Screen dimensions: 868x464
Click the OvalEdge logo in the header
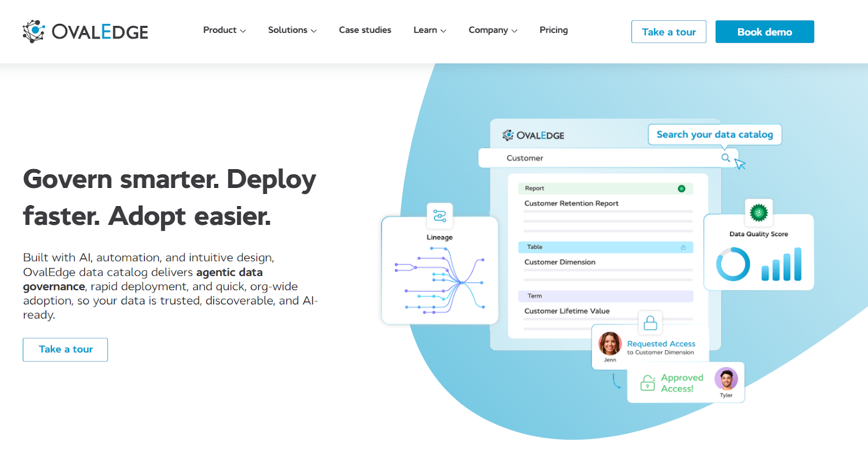pyautogui.click(x=85, y=31)
